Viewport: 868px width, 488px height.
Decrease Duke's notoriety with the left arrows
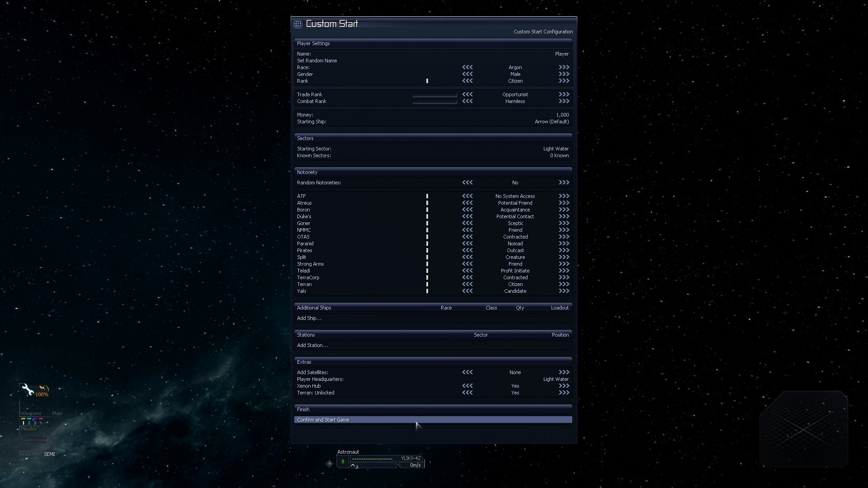point(467,216)
